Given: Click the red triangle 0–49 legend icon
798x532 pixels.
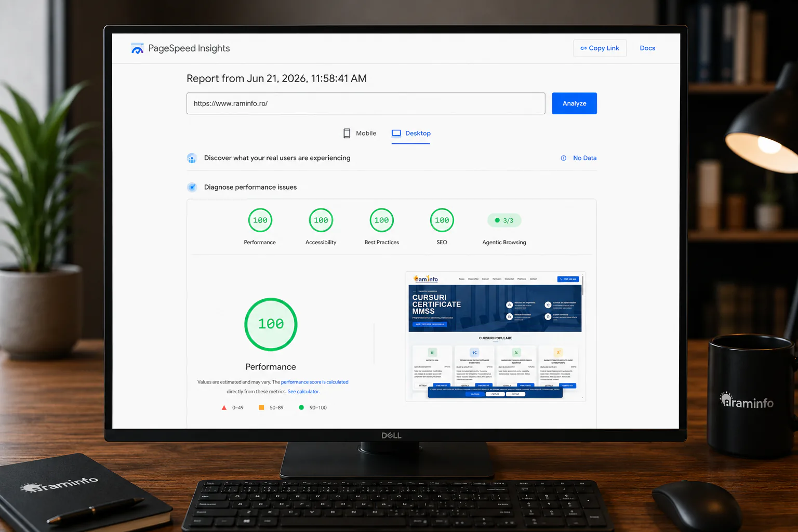Looking at the screenshot, I should (224, 408).
